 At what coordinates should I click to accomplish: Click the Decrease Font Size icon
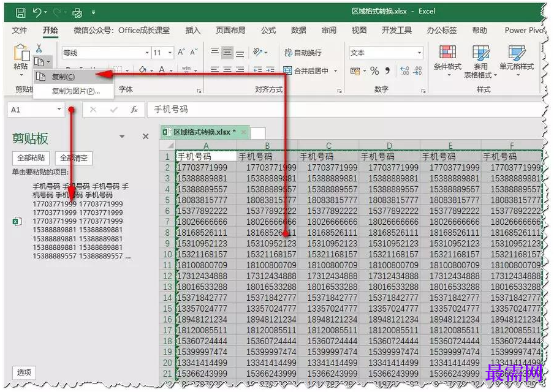coord(194,52)
